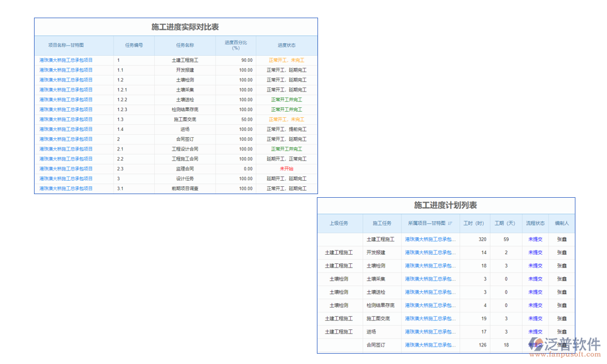607x364 pixels.
Task: Select the 任务编号 column header
Action: (x=134, y=45)
